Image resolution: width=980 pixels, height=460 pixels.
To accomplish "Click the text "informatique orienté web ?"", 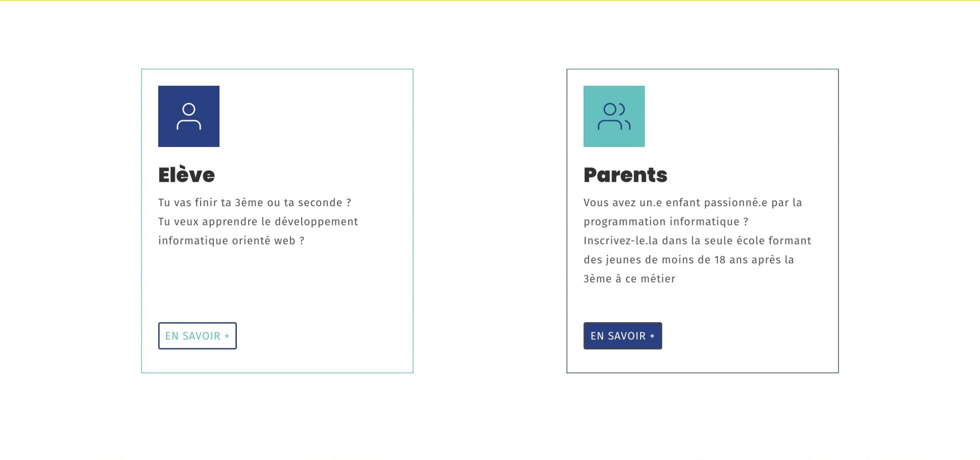I will pyautogui.click(x=231, y=240).
